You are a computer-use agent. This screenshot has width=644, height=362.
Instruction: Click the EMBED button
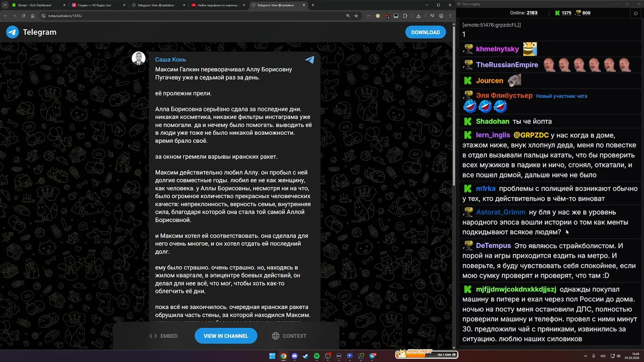[x=164, y=336]
